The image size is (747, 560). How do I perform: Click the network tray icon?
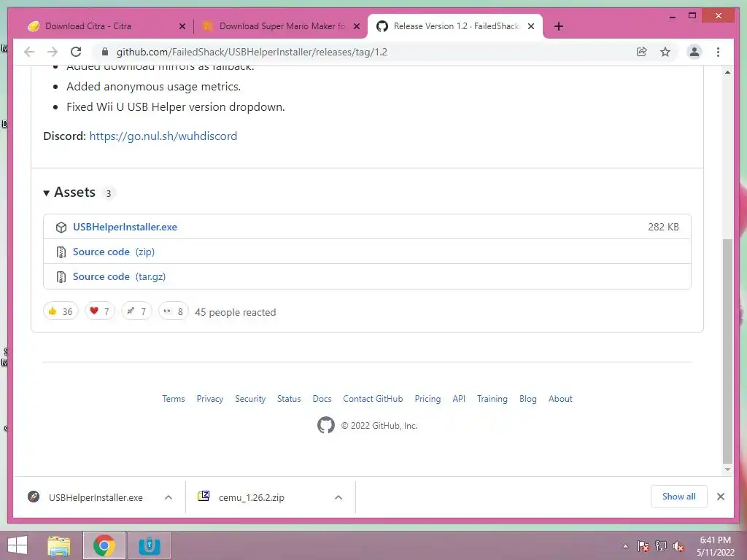(661, 546)
